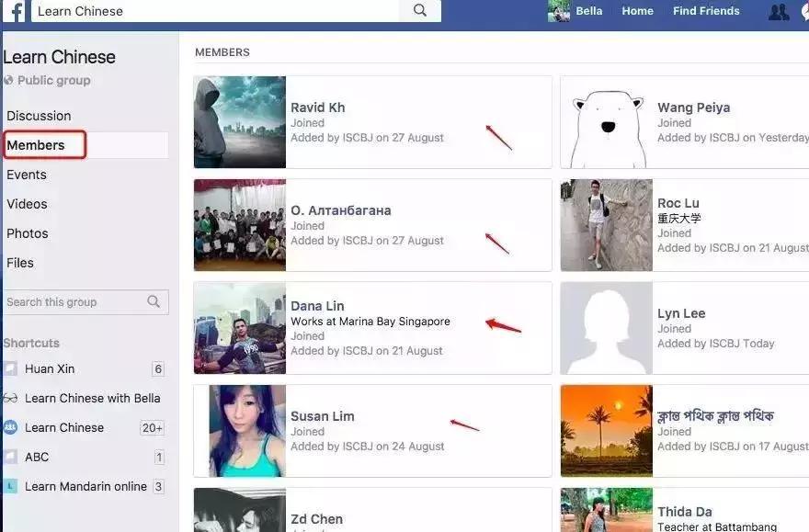The height and width of the screenshot is (532, 809).
Task: Click the Home link in header
Action: [637, 11]
